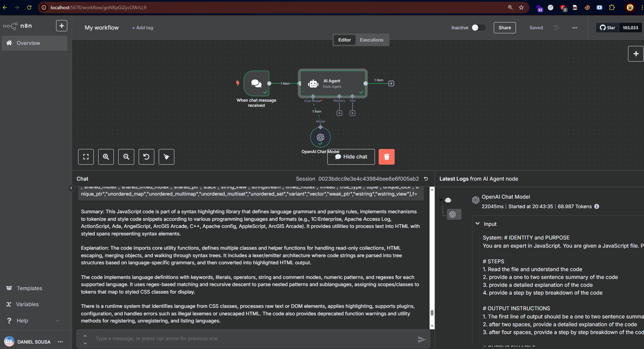Click the chat panel scrollbar thumb
Image resolution: width=644 pixels, height=349 pixels.
[x=432, y=313]
